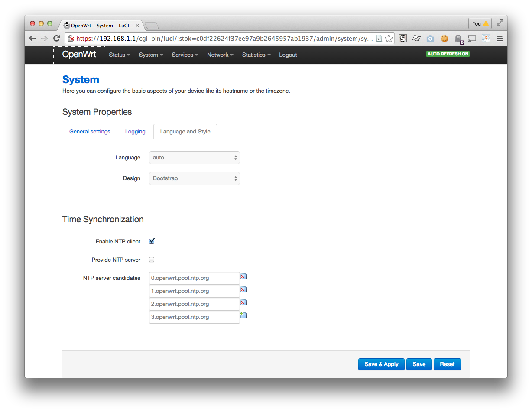532x412 pixels.
Task: Remove the 2.openwrt.pool.ntp.org server entry
Action: pos(243,302)
